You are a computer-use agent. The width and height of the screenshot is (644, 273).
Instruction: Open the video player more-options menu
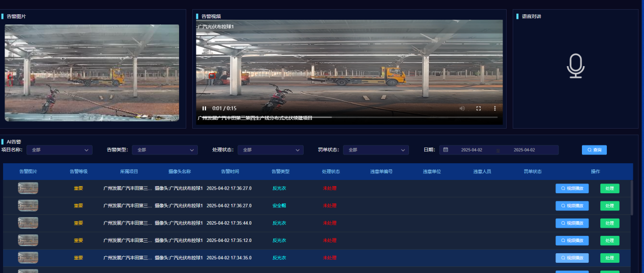click(x=494, y=108)
